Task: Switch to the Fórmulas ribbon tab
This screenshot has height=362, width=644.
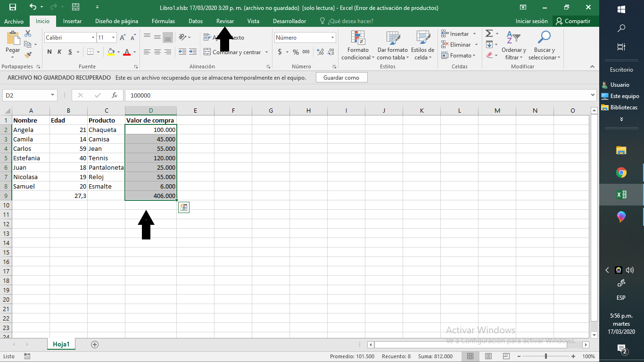Action: pyautogui.click(x=163, y=21)
